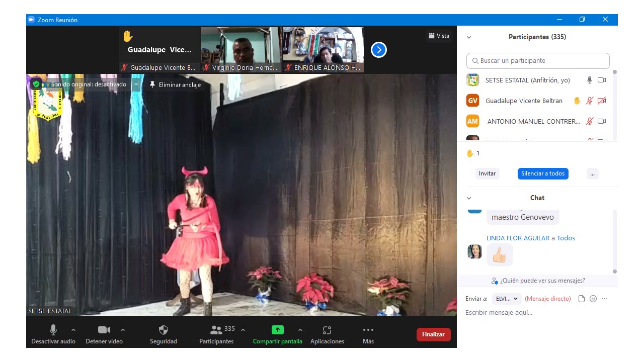This screenshot has width=644, height=362.
Task: Open more participant options ellipsis button
Action: click(x=592, y=173)
